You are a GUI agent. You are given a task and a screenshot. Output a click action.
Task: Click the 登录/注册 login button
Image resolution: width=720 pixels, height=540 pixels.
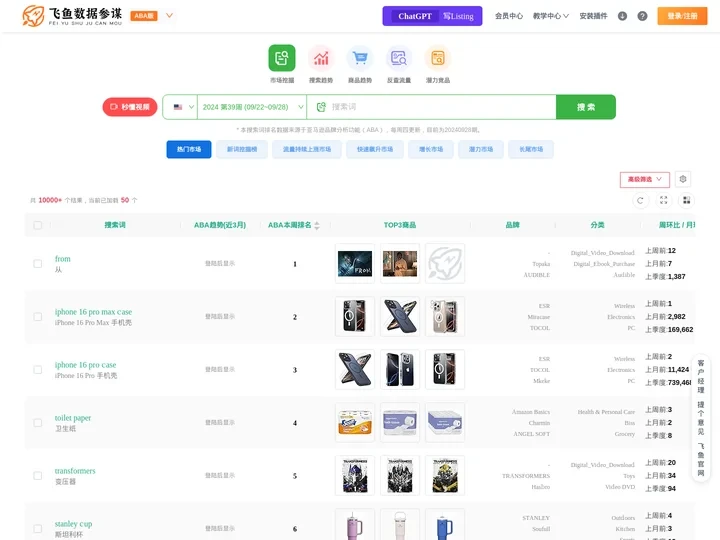(682, 16)
